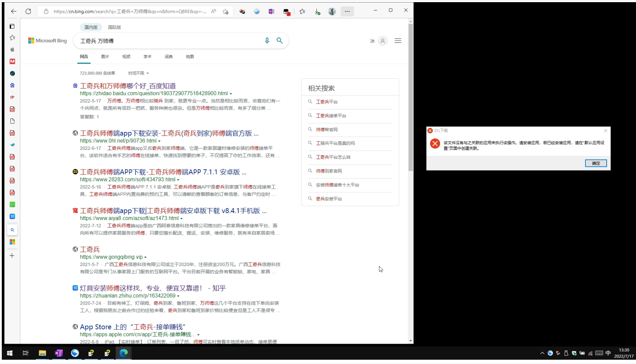The image size is (636, 364).
Task: Click the address bar URL field
Action: (x=130, y=11)
